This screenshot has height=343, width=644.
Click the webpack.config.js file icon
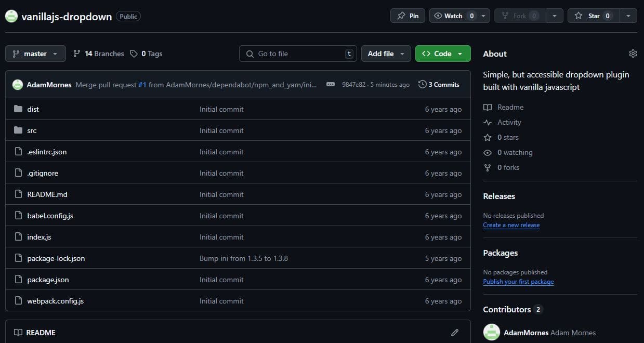click(x=18, y=301)
